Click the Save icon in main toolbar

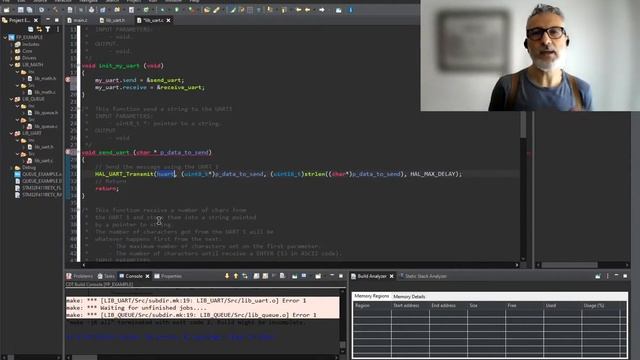[20, 10]
